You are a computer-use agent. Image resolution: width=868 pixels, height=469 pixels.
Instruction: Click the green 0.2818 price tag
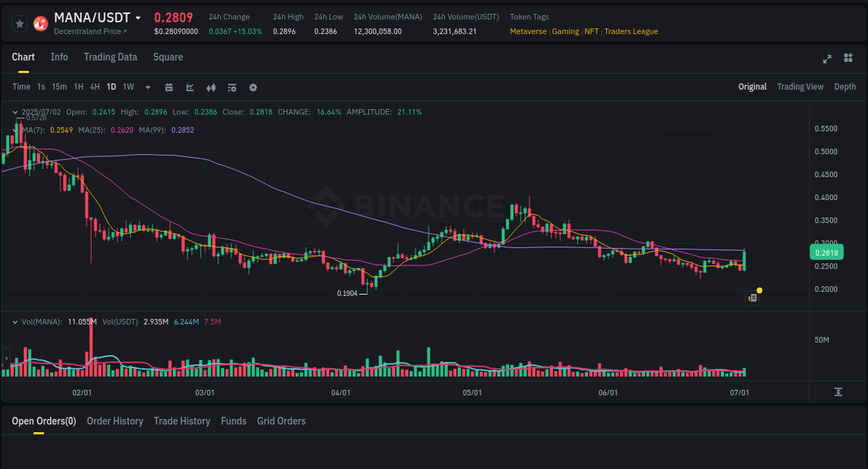pos(826,253)
